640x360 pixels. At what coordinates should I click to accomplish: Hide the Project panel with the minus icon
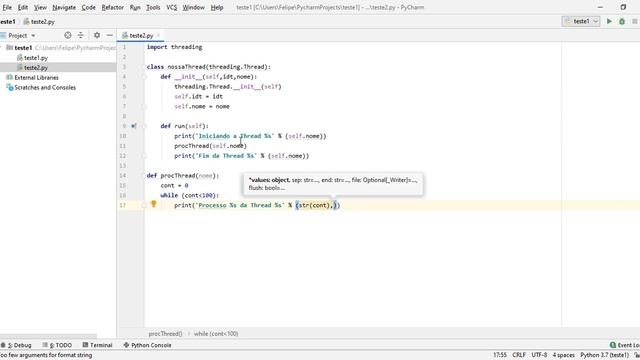click(x=109, y=36)
